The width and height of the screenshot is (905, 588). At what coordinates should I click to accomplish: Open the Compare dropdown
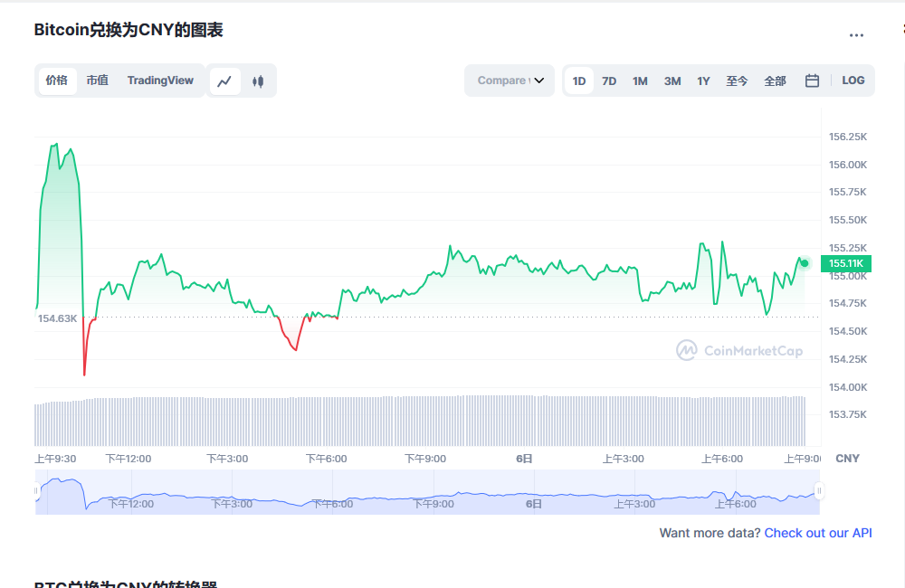point(510,81)
